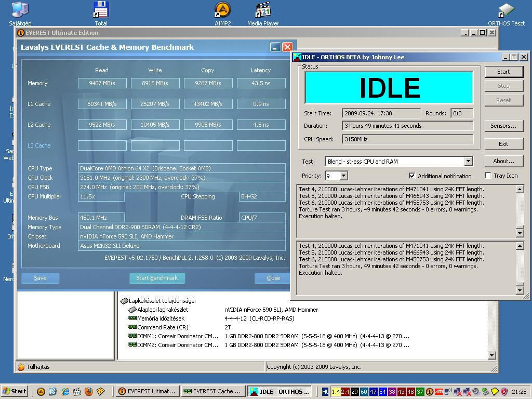Click the CPU Speed 3150MHz field
The height and width of the screenshot is (399, 532).
coord(407,139)
